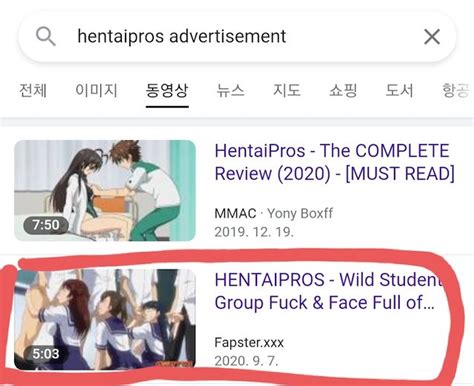Open the COMPLETE Review (2020) result title
Screen dimensions: 474x386
pyautogui.click(x=334, y=162)
